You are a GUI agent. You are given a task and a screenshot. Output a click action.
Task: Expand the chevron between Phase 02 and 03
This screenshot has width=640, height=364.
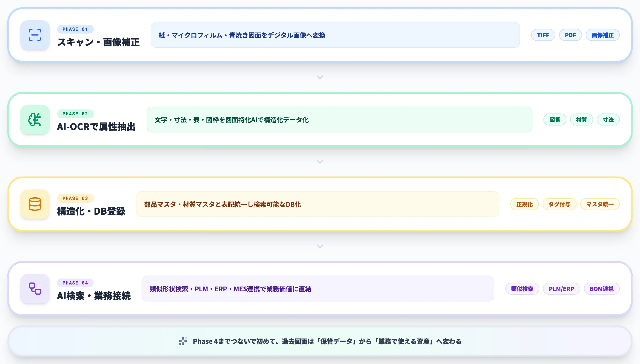(x=320, y=162)
